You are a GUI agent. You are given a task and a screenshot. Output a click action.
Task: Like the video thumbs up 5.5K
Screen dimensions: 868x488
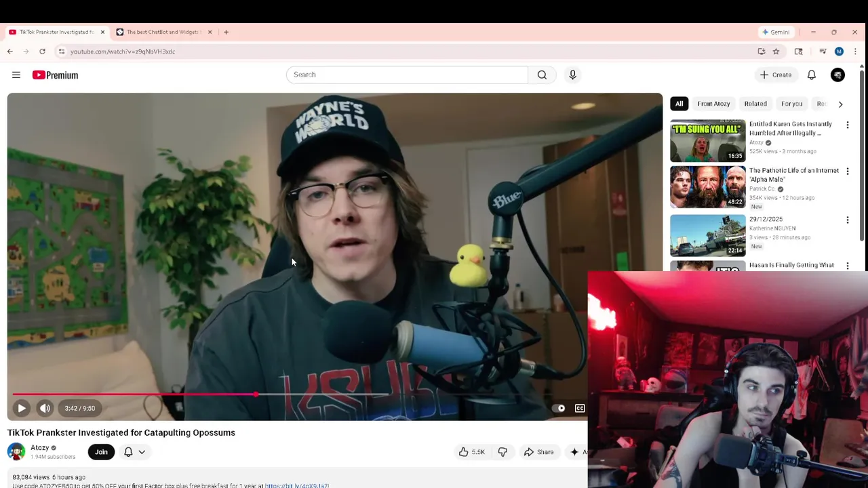(x=471, y=452)
